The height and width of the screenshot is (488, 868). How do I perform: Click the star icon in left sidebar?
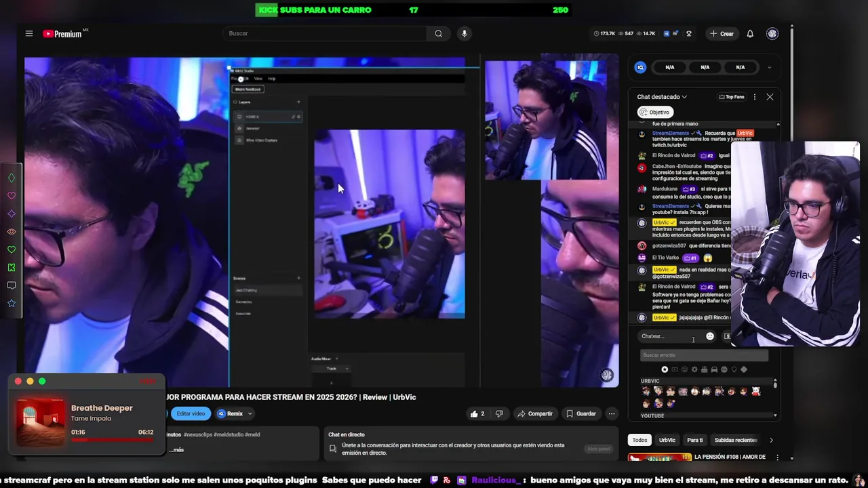(12, 303)
